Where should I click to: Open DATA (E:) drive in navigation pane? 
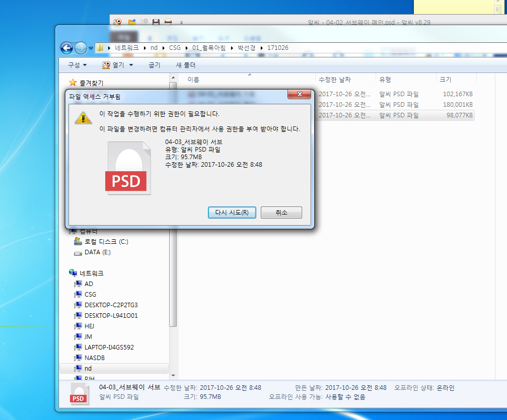[98, 252]
